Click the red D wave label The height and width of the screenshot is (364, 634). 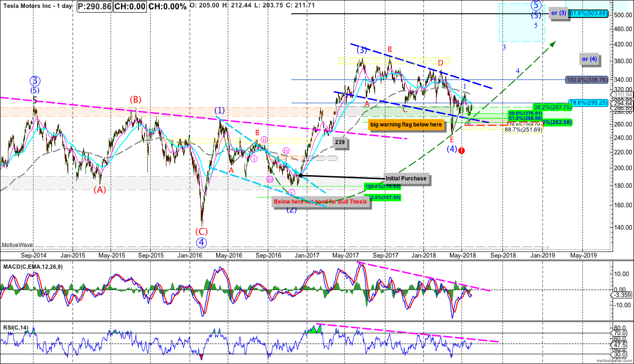coord(440,62)
